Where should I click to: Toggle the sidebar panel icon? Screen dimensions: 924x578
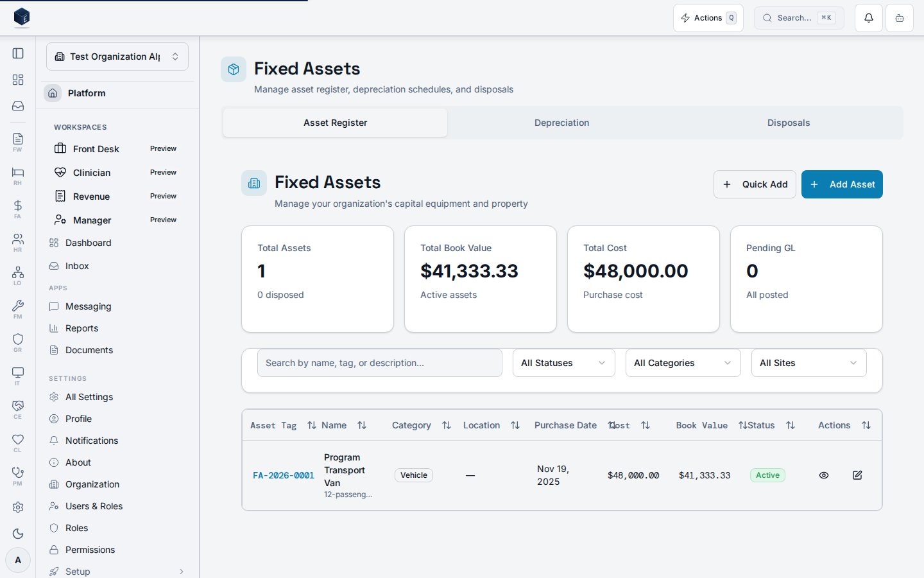(18, 53)
